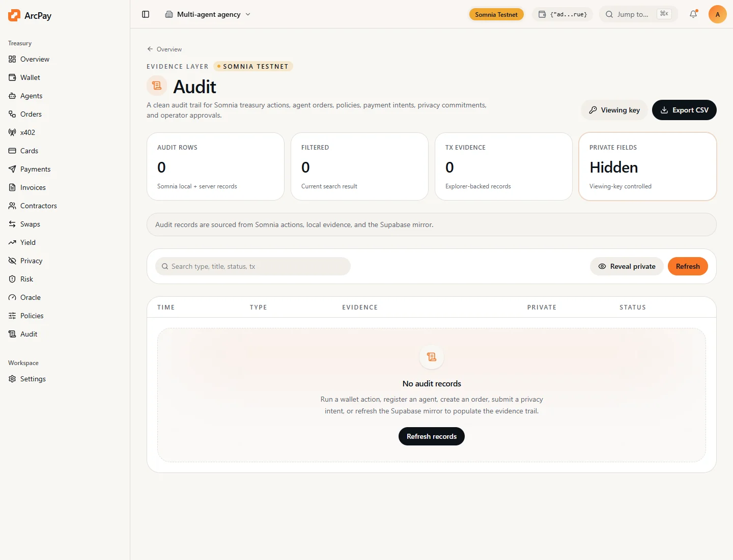This screenshot has height=560, width=733.
Task: Open the Jump to command search
Action: [638, 14]
